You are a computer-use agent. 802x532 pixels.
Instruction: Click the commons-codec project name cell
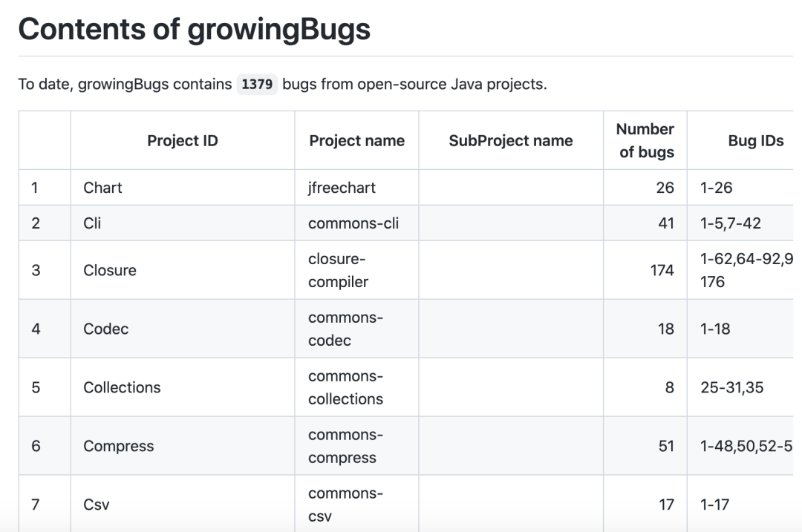(x=345, y=329)
